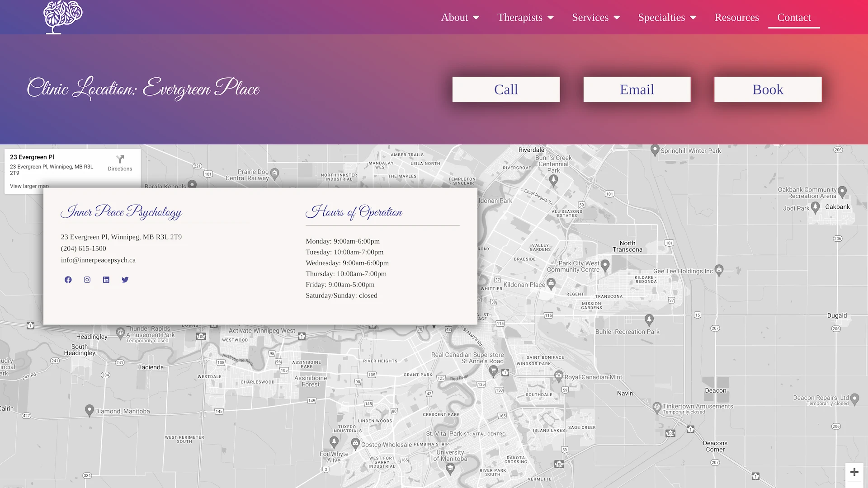Select the Costco Wholesale map marker

355,443
